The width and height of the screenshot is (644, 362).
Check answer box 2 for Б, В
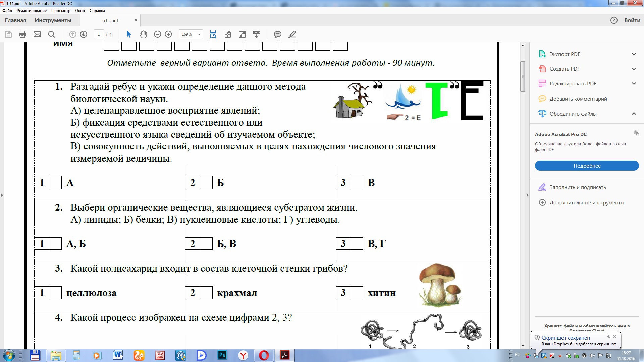click(x=206, y=244)
